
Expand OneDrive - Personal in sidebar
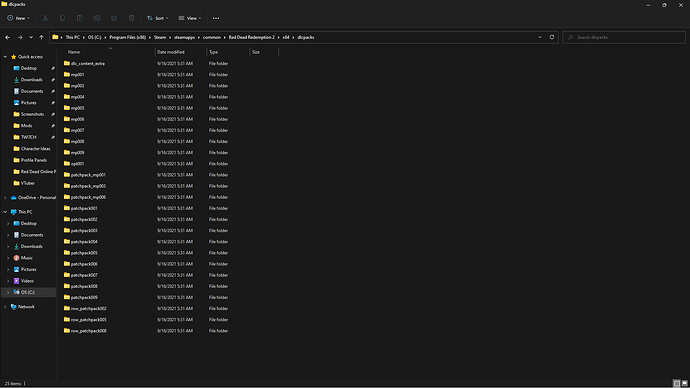pos(5,198)
